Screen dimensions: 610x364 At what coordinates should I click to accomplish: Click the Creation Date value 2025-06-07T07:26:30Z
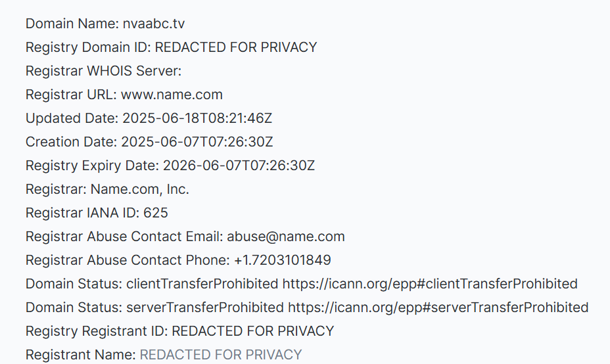[197, 142]
